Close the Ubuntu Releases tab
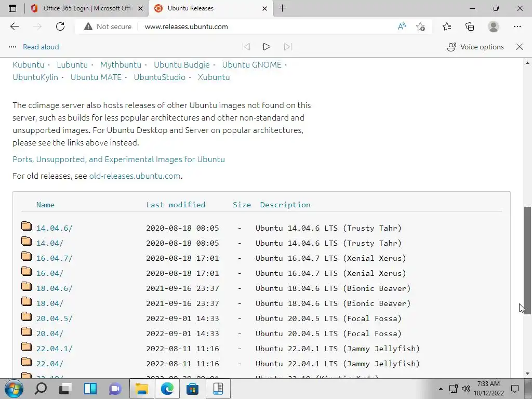 [x=265, y=8]
